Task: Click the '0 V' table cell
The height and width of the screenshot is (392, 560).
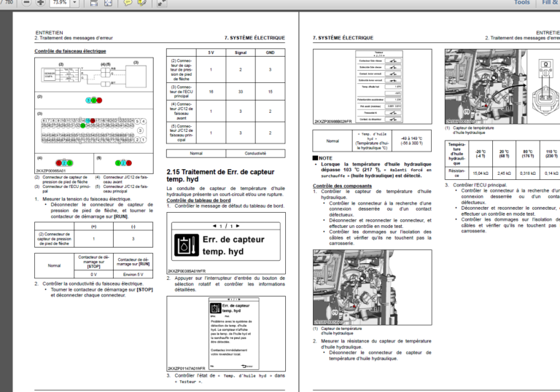Action: [93, 275]
